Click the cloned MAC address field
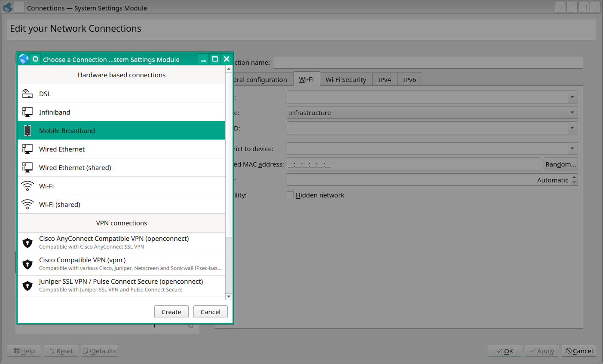Viewport: 603px width, 364px height. click(413, 164)
